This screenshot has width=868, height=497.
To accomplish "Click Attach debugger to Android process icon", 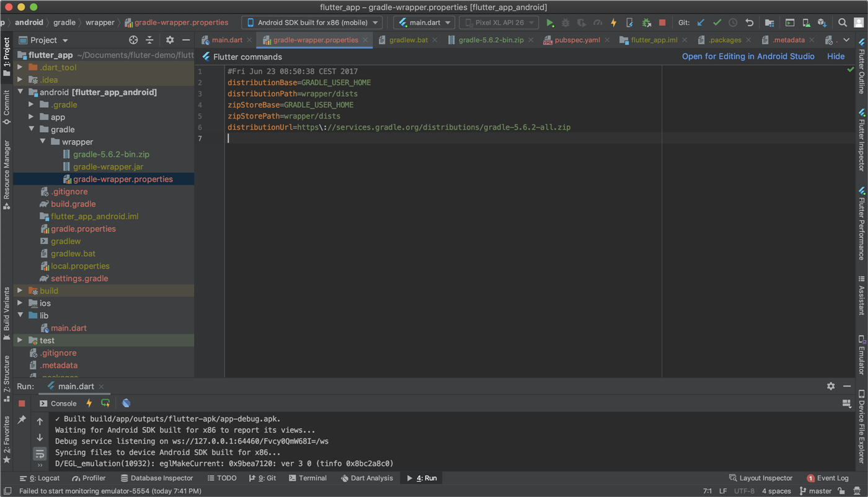I will click(646, 23).
